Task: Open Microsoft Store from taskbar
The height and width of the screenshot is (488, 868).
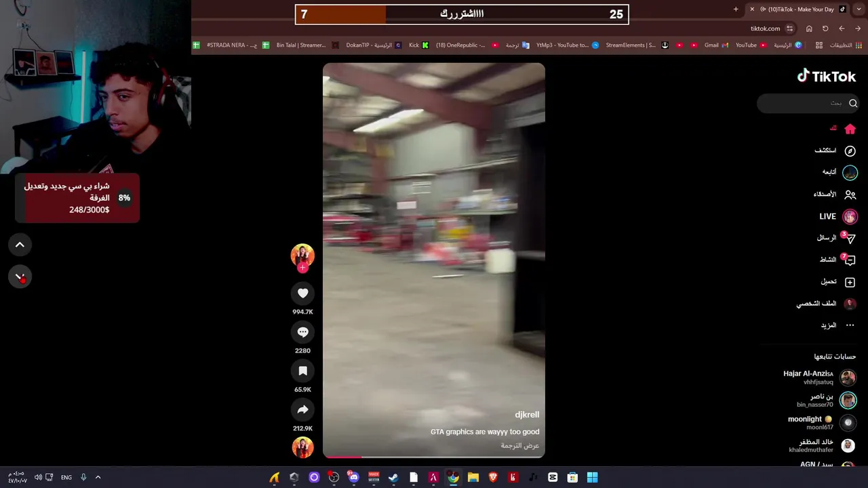Action: pos(572,477)
